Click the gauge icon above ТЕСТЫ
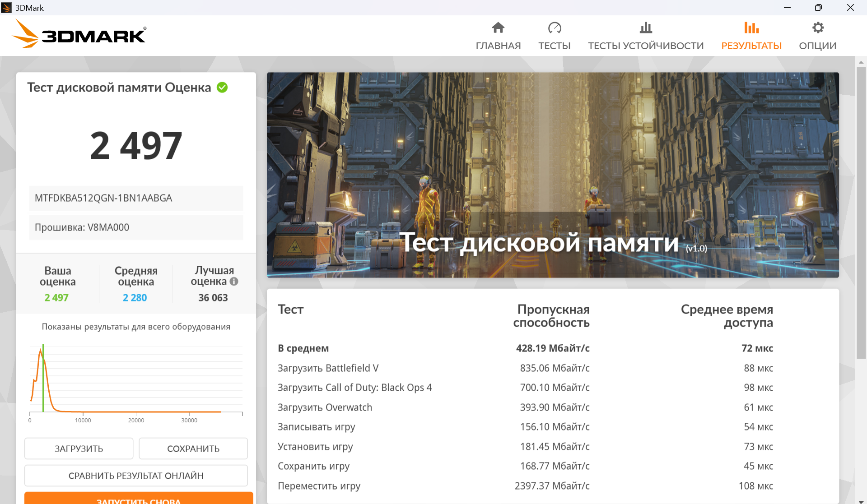The width and height of the screenshot is (867, 504). 555,28
